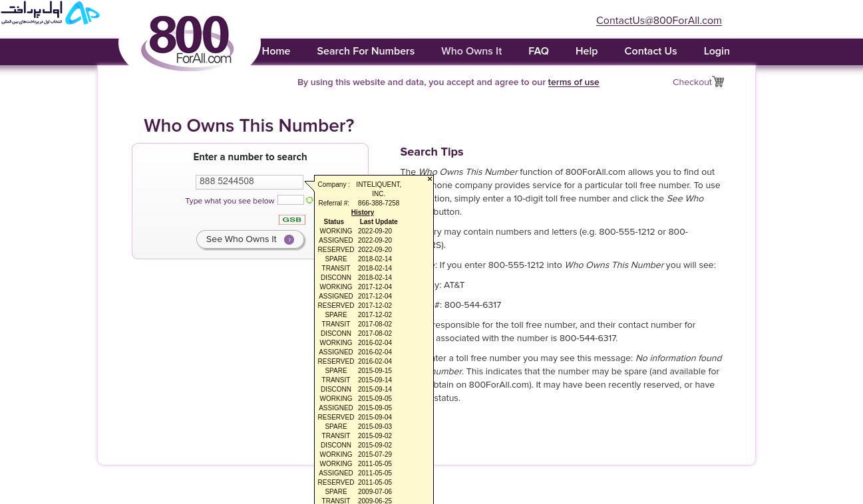Click the Who Owns This Number? heading
The width and height of the screenshot is (863, 504).
click(x=249, y=126)
